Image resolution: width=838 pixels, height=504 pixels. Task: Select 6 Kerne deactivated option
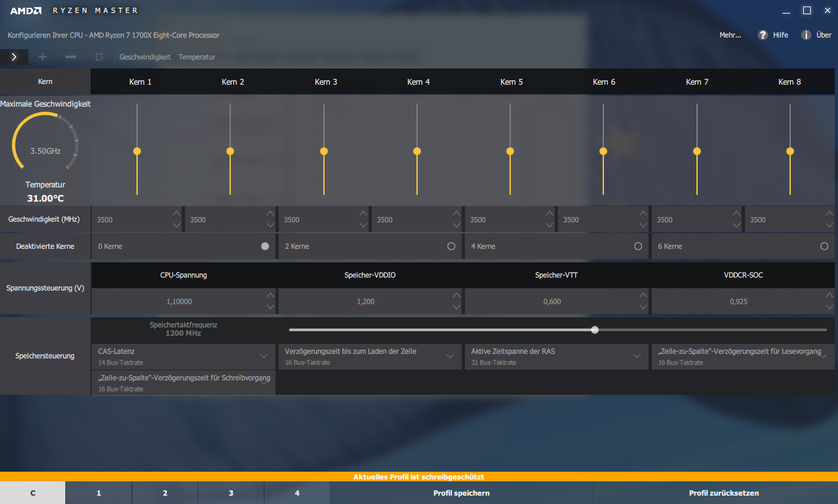tap(824, 246)
